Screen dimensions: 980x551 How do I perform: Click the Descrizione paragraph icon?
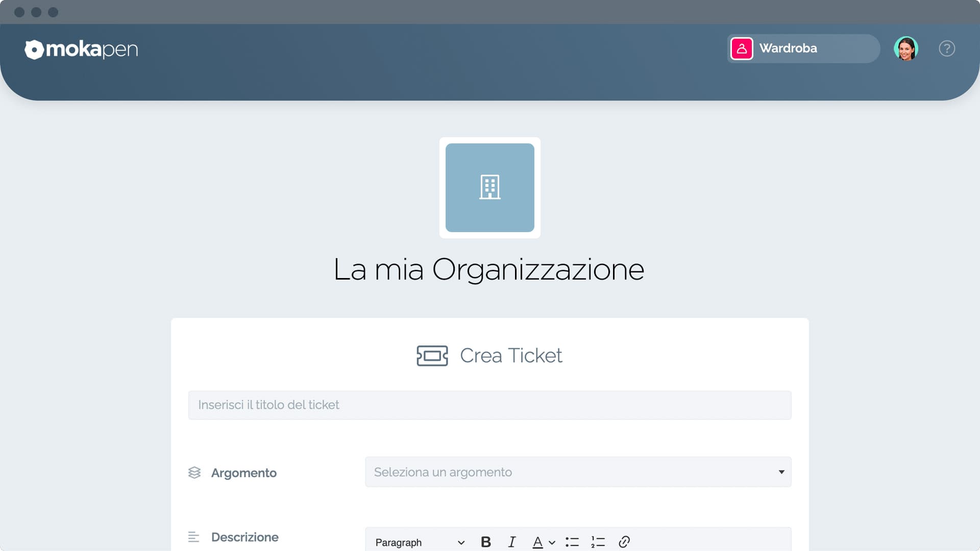point(194,537)
